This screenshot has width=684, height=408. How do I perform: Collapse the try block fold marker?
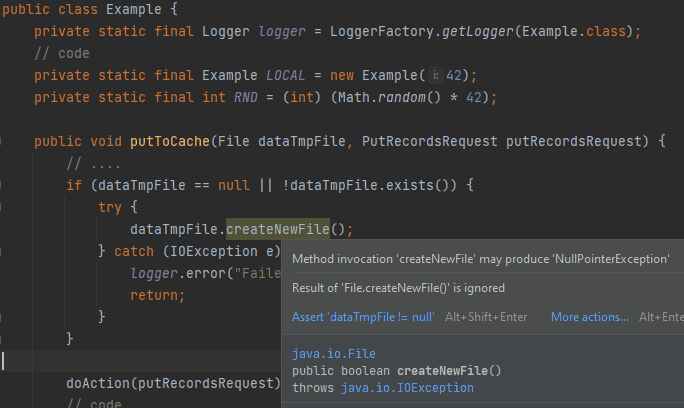click(1, 207)
